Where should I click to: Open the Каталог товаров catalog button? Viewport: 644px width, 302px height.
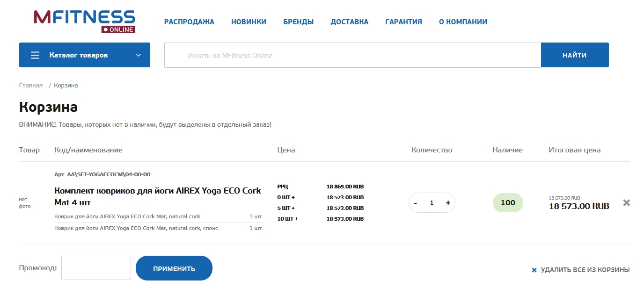click(85, 55)
